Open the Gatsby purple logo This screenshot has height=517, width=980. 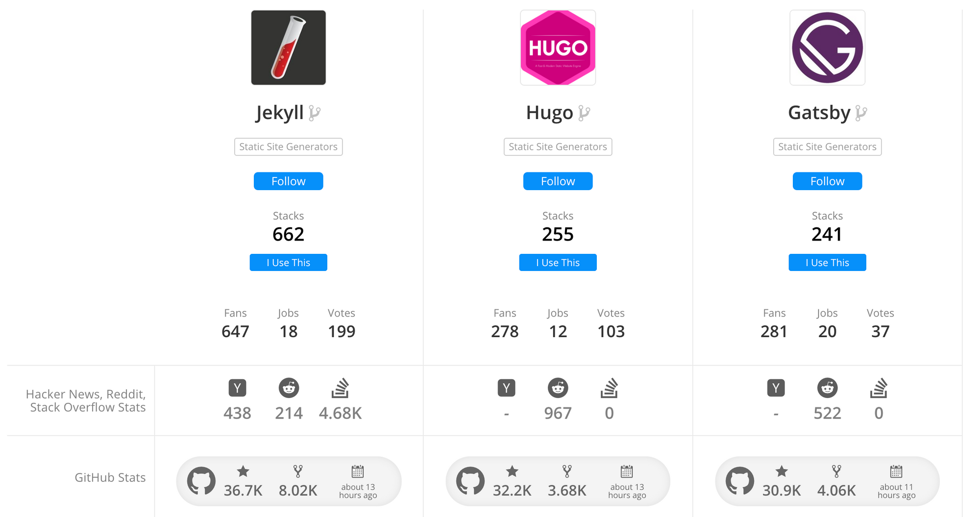click(827, 48)
